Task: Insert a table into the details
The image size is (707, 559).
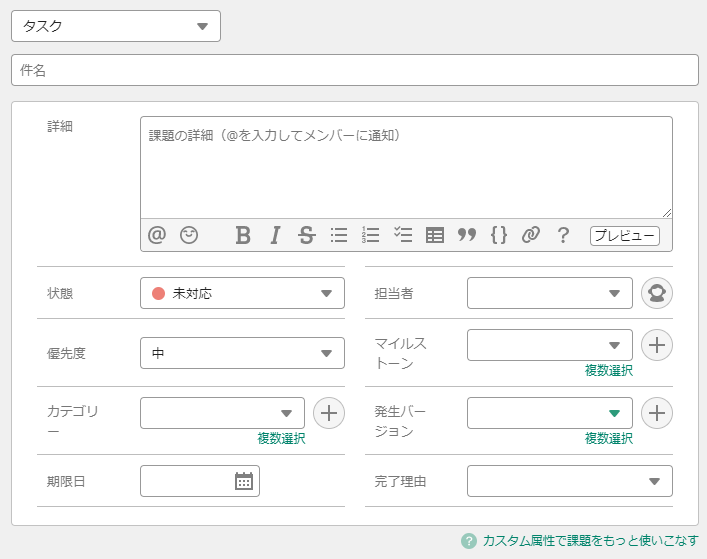Action: (435, 235)
